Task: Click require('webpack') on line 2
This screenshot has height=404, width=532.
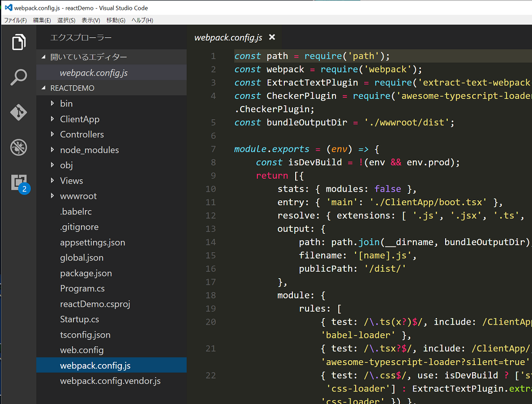Action: click(369, 70)
